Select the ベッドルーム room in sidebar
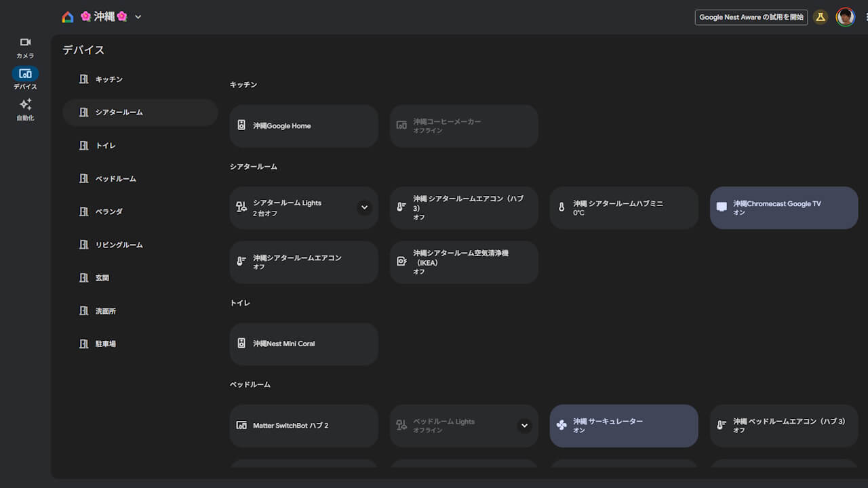Screen dimensions: 868x488 tap(140, 179)
